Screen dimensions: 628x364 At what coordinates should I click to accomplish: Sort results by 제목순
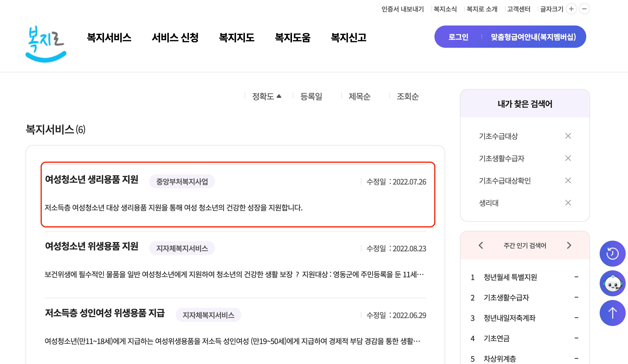359,96
